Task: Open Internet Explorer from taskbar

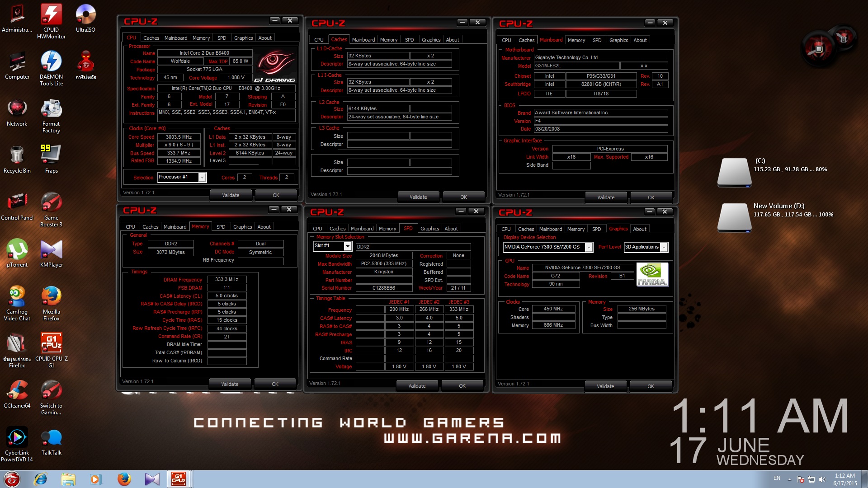Action: pos(41,479)
